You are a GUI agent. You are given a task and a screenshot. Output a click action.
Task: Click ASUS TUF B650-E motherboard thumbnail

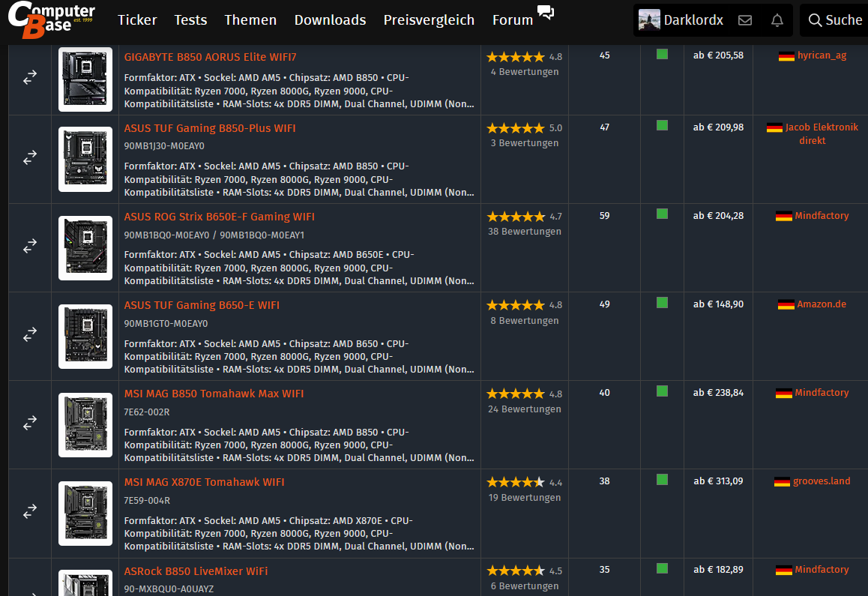click(x=85, y=336)
